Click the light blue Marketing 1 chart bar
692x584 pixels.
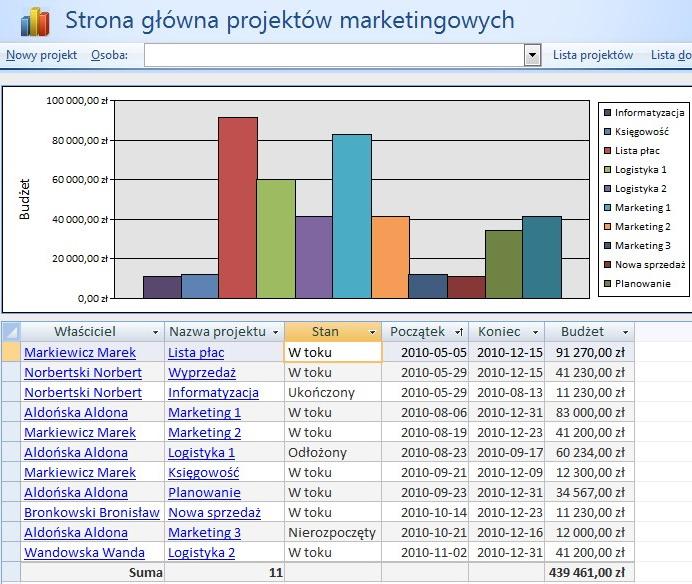pos(352,216)
